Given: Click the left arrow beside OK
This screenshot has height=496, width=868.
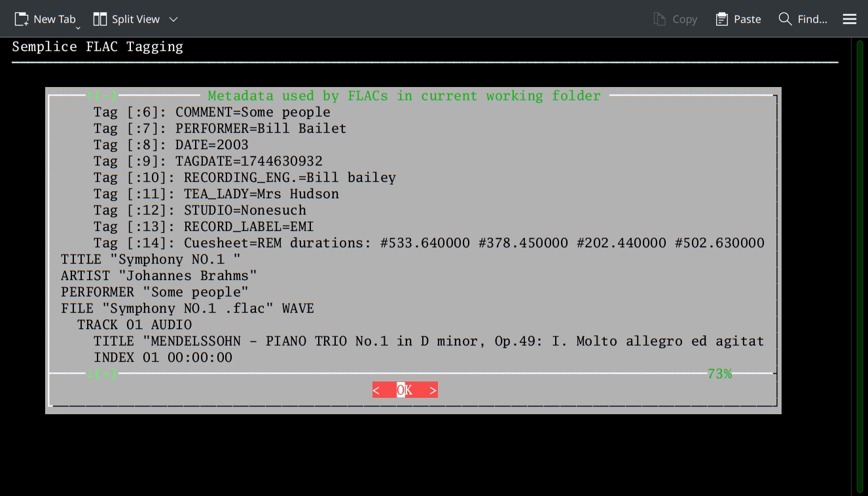Looking at the screenshot, I should point(377,389).
